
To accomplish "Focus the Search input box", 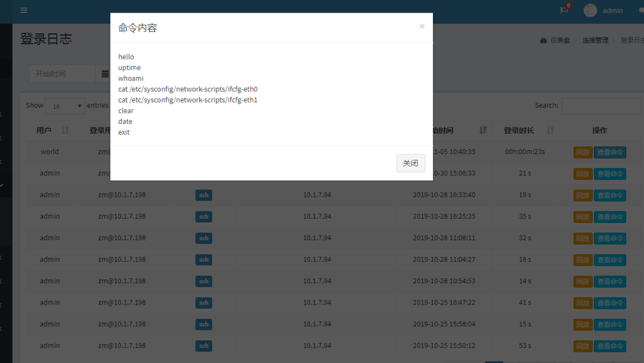I will [601, 106].
